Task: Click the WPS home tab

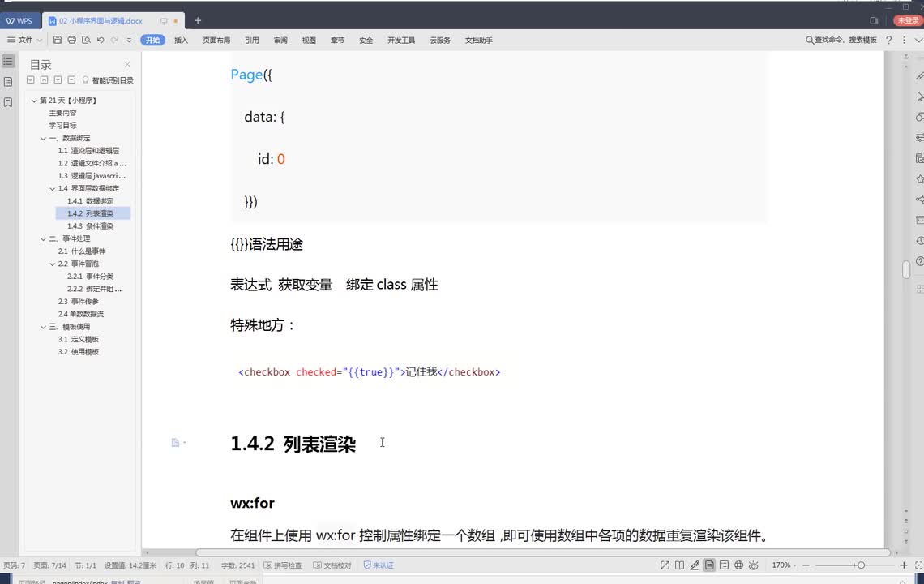Action: [19, 20]
